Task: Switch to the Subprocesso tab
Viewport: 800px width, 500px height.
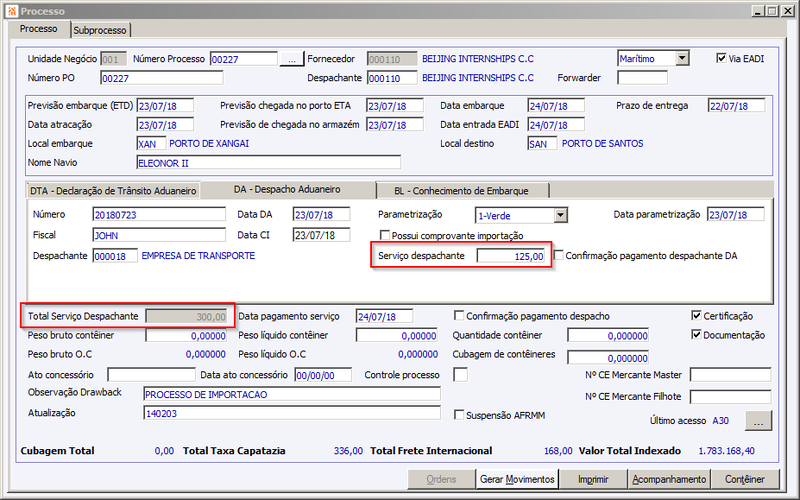Action: click(x=100, y=30)
